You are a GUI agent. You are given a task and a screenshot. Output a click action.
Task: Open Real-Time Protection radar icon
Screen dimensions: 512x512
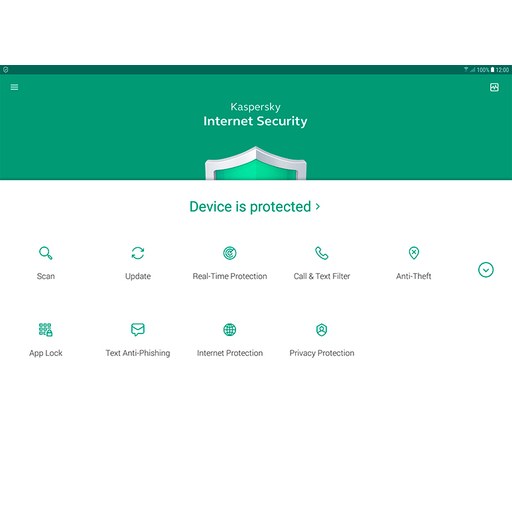[230, 253]
